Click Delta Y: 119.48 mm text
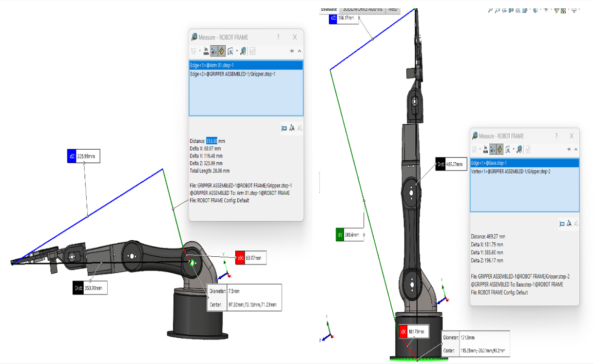The width and height of the screenshot is (594, 364). (206, 156)
